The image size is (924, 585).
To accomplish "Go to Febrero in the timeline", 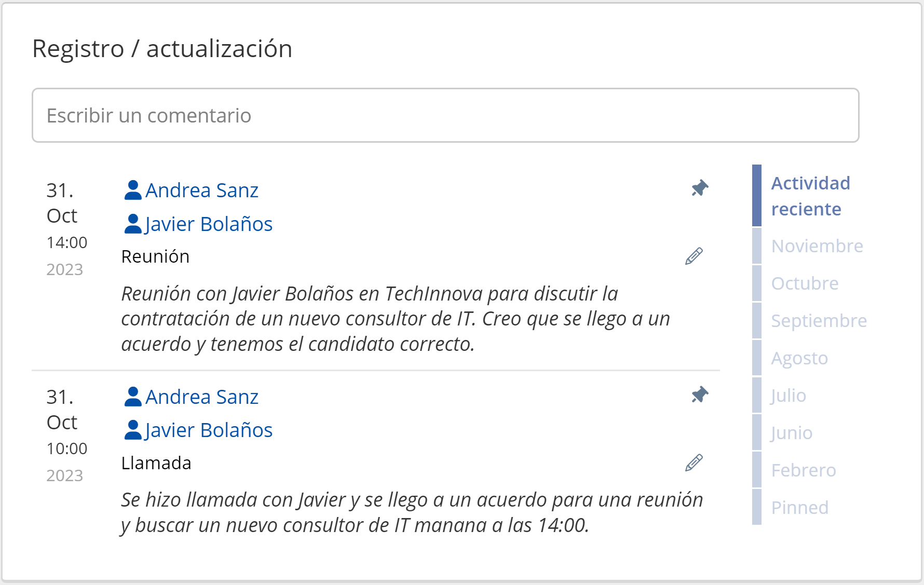I will (803, 470).
